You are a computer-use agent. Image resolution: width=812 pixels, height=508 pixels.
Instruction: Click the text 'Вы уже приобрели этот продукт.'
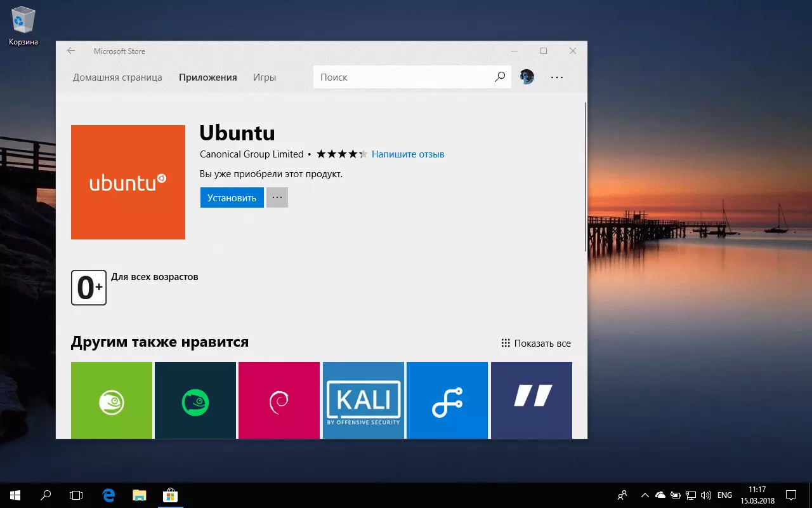click(272, 174)
